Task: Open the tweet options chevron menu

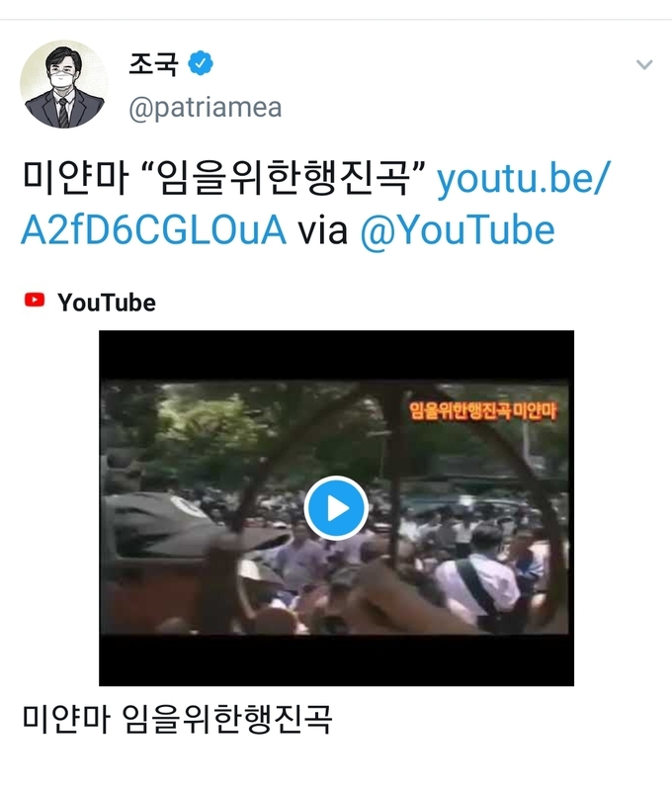Action: (644, 64)
